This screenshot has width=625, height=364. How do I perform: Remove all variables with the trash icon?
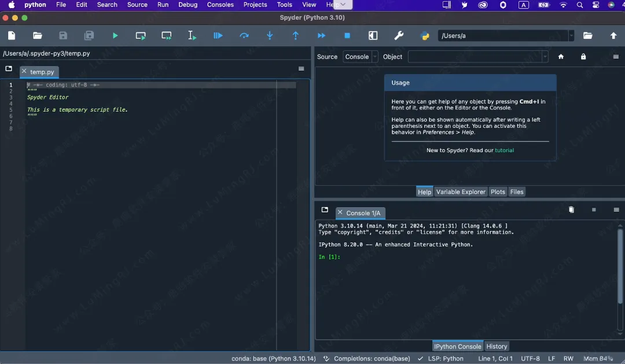571,210
